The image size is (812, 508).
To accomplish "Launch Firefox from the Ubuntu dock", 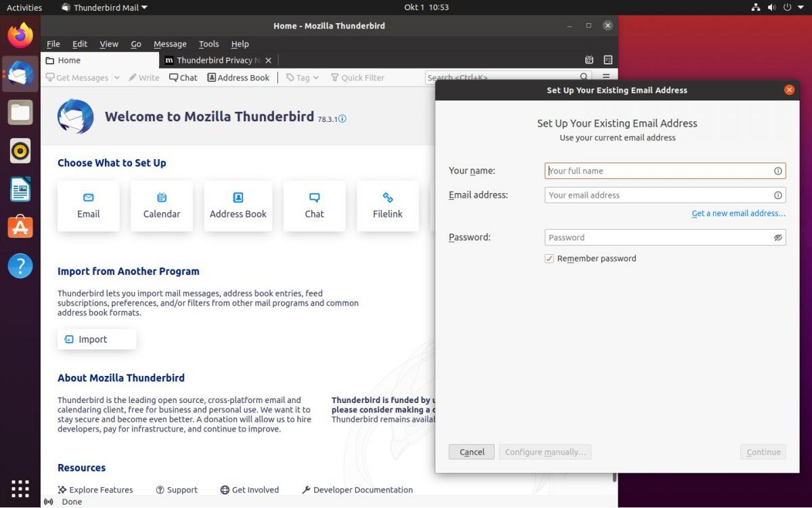I will [x=20, y=35].
